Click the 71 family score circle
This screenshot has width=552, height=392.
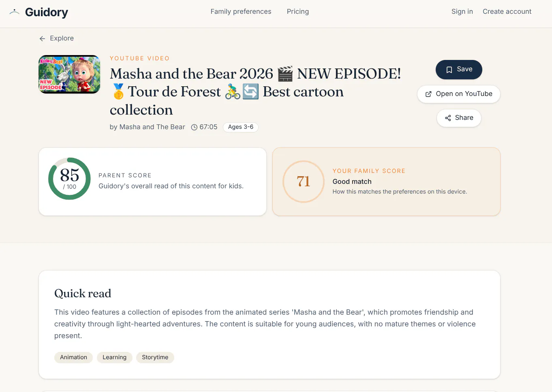304,181
